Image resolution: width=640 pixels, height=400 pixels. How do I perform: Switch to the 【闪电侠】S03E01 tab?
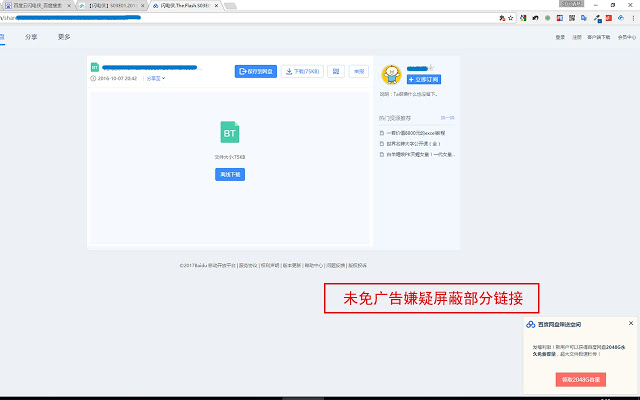tap(111, 6)
